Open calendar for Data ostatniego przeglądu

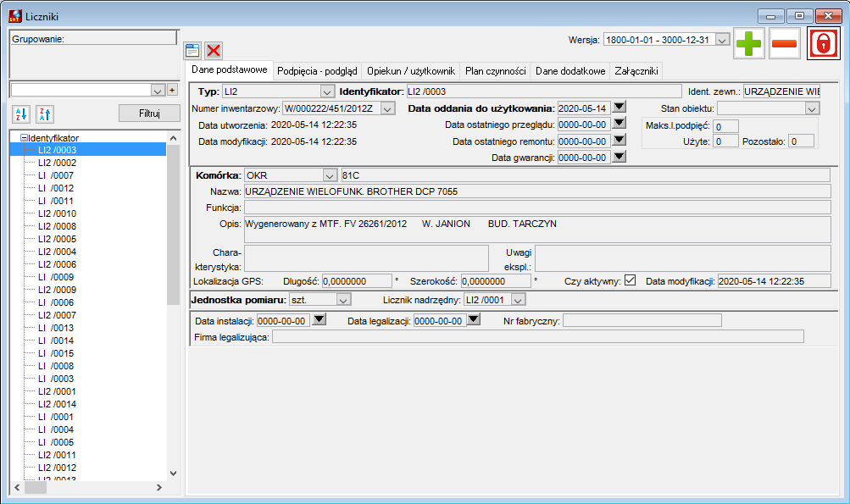click(619, 124)
